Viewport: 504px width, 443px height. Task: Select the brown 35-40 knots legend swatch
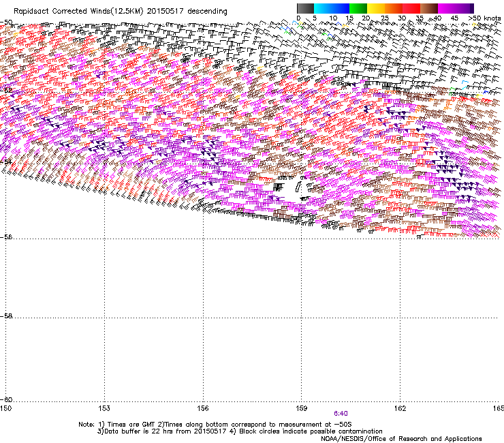coord(429,8)
